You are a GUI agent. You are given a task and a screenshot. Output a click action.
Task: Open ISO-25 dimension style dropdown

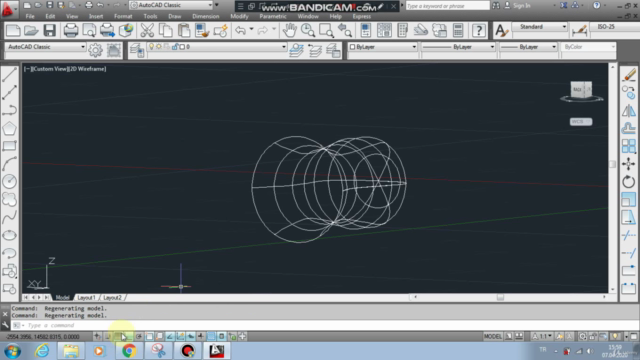tap(614, 27)
